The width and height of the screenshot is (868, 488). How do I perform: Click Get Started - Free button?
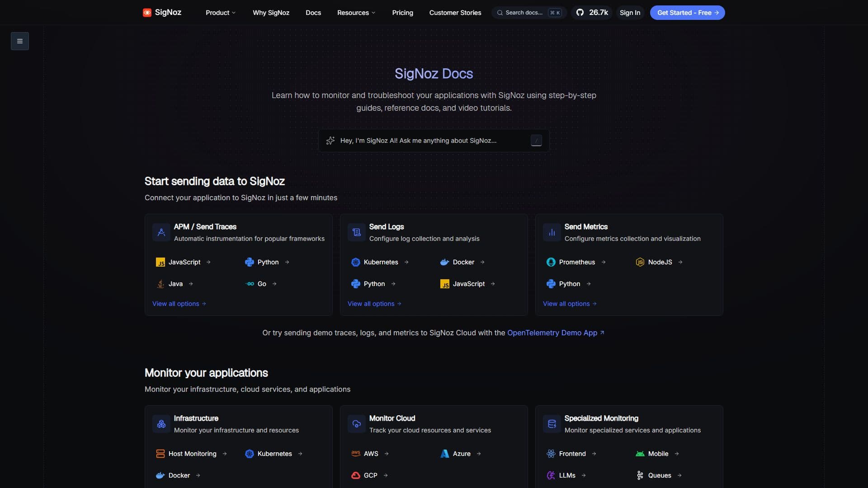(x=688, y=13)
